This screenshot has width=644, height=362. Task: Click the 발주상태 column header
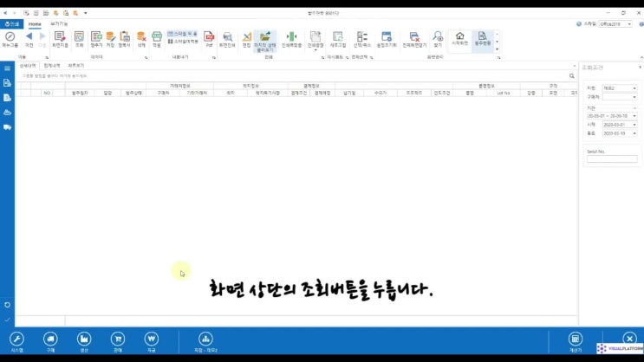coord(133,94)
